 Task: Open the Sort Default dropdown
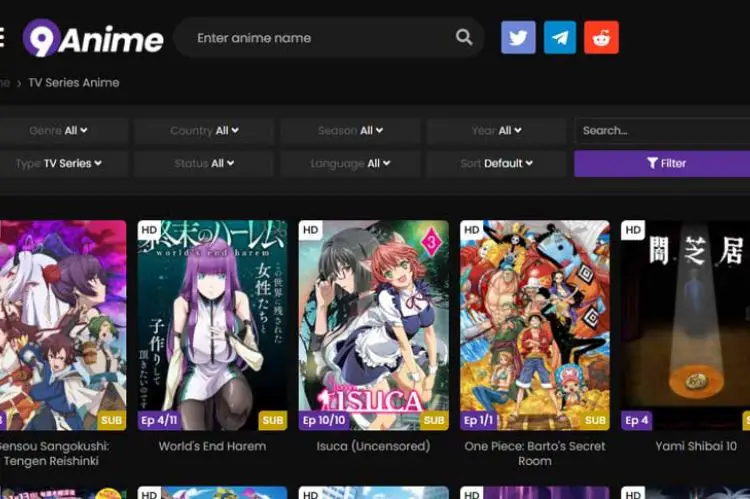coord(496,163)
